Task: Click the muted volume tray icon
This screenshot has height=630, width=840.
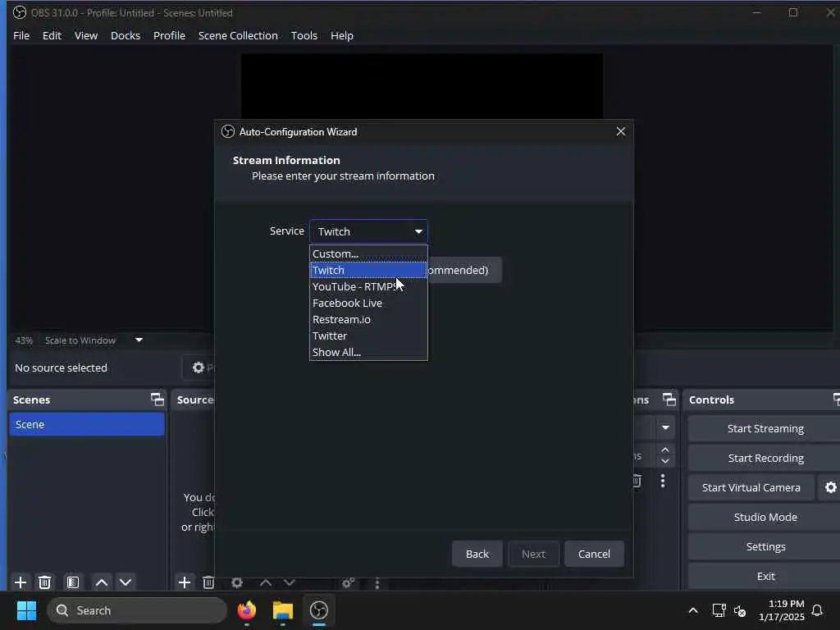Action: pos(740,610)
